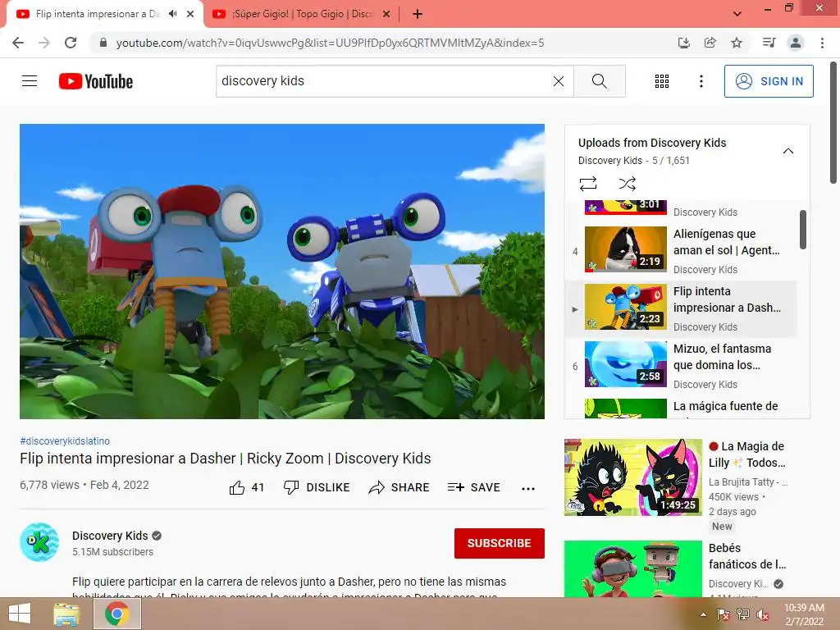The image size is (840, 630).
Task: View site info via padlock icon
Action: click(x=103, y=43)
